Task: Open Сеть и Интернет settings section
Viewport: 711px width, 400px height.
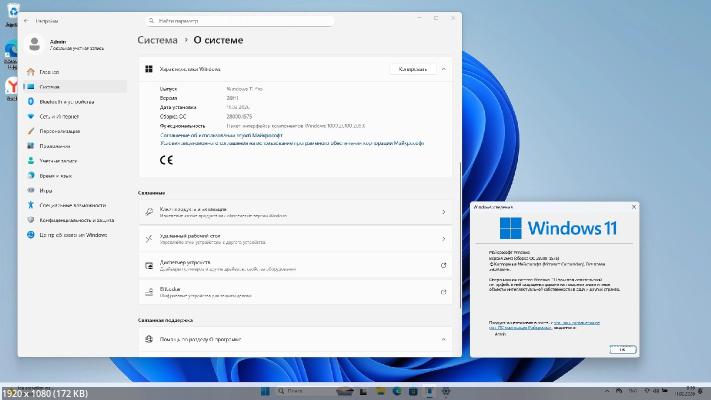Action: tap(62, 116)
